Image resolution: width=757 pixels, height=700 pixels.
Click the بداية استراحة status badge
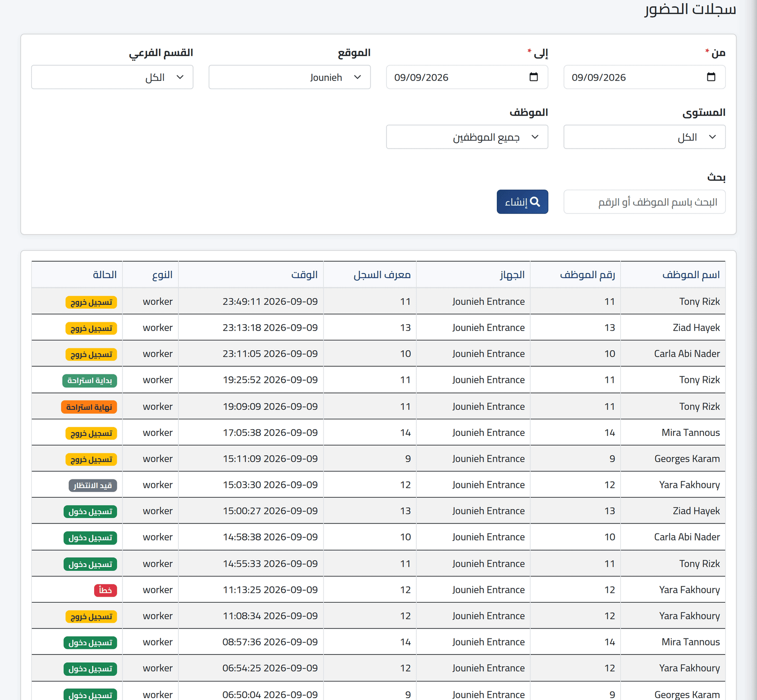tap(89, 381)
